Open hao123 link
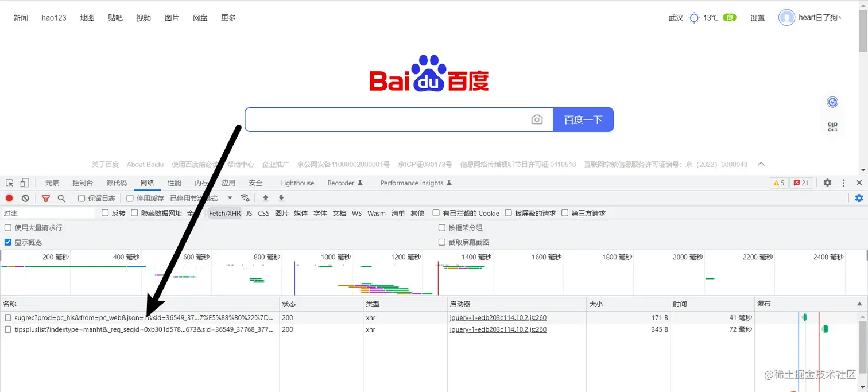 coord(54,18)
